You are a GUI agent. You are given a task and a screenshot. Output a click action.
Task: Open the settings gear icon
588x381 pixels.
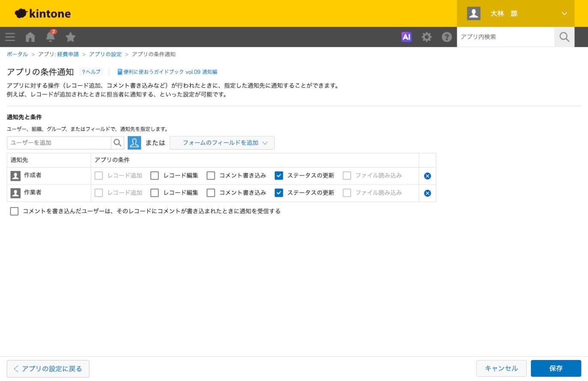pos(426,37)
